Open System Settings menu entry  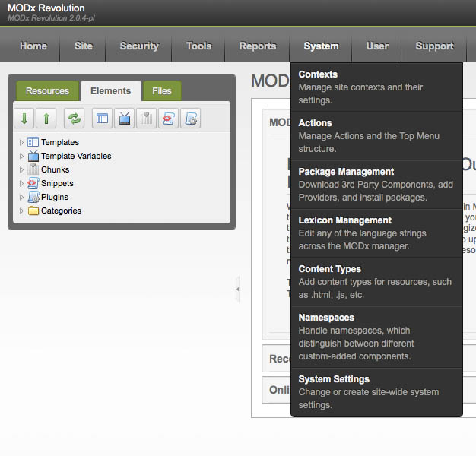376,392
